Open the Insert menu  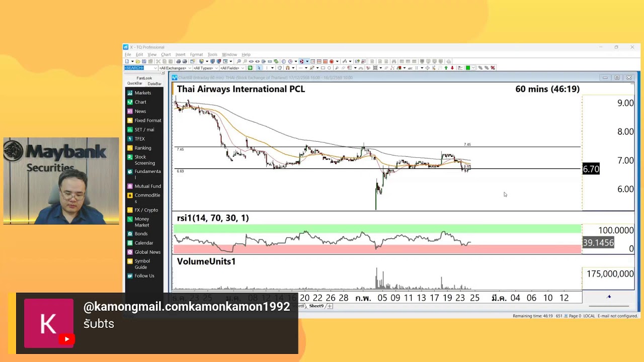[x=180, y=54]
